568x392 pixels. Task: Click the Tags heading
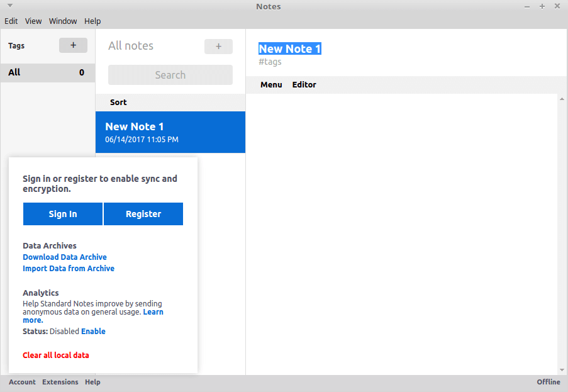16,46
